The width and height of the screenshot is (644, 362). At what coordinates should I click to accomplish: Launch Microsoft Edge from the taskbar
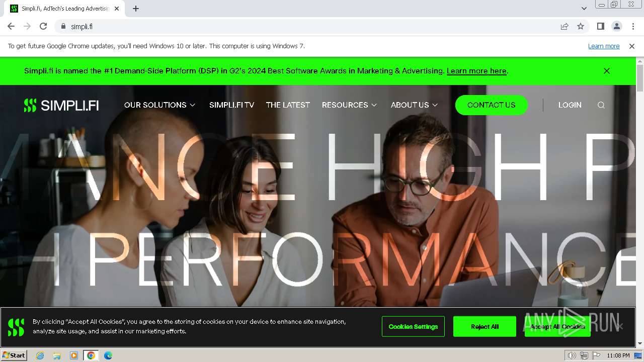click(108, 355)
